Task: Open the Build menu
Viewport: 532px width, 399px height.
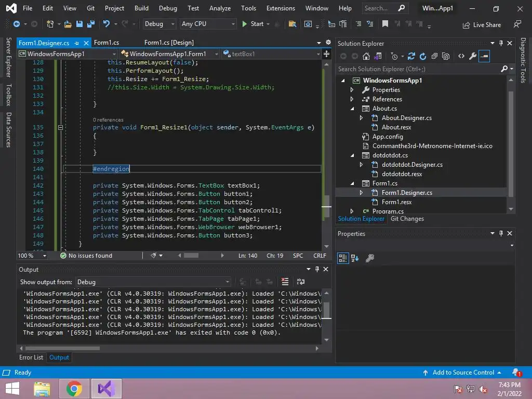Action: [141, 8]
